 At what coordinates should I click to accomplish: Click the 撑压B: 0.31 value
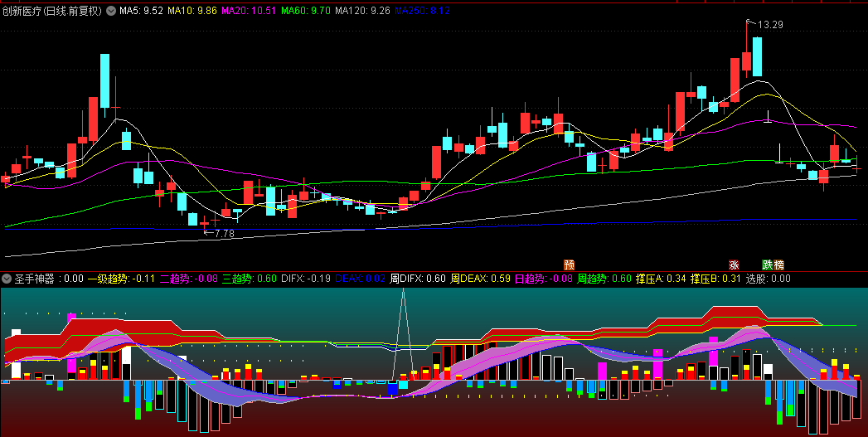tap(715, 279)
